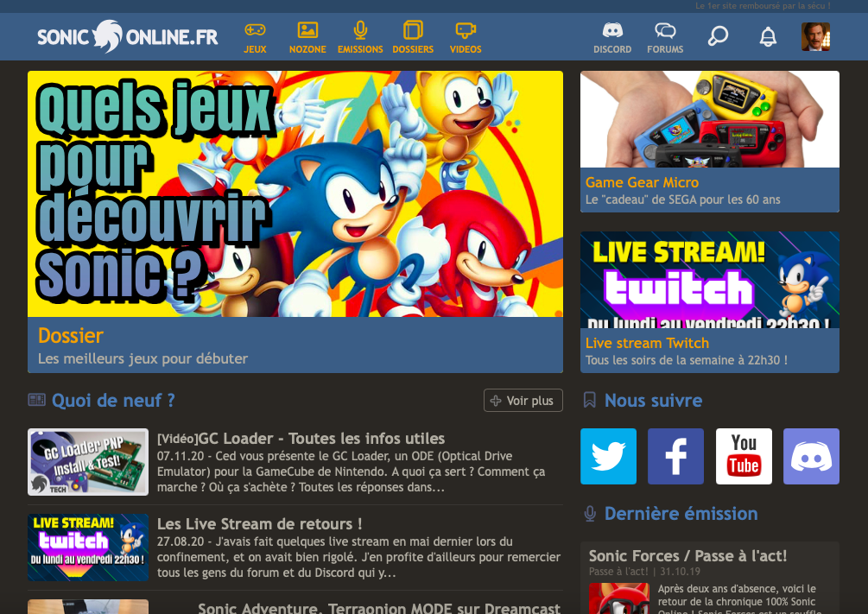This screenshot has height=614, width=868.
Task: Open the Dossier heading link
Action: (x=70, y=336)
